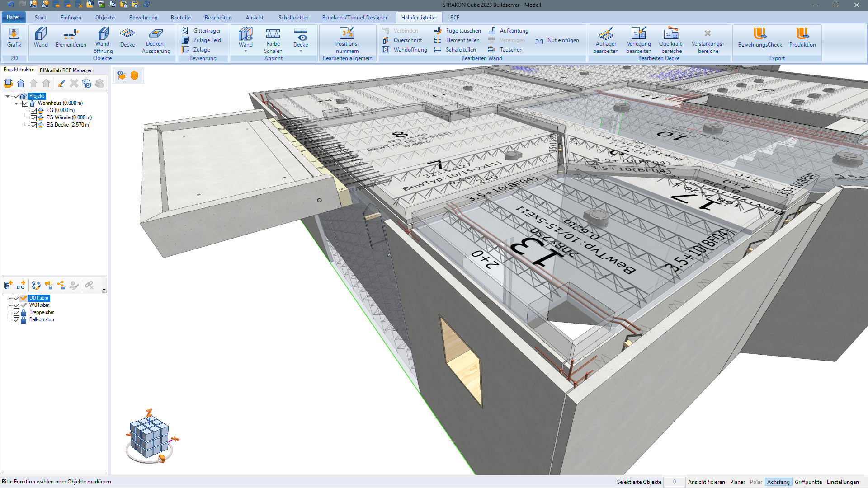Select the Wandöffnung tool
868x488 pixels.
click(103, 40)
